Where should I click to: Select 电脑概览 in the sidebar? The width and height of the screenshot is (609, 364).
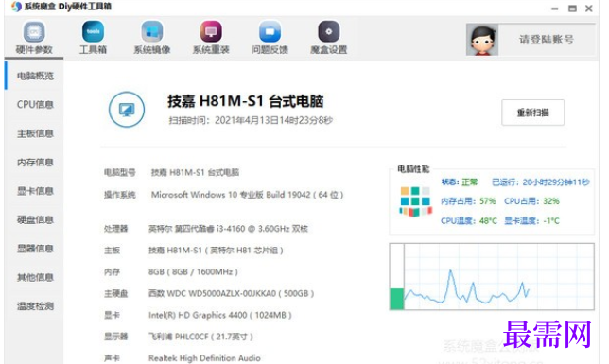click(x=35, y=76)
